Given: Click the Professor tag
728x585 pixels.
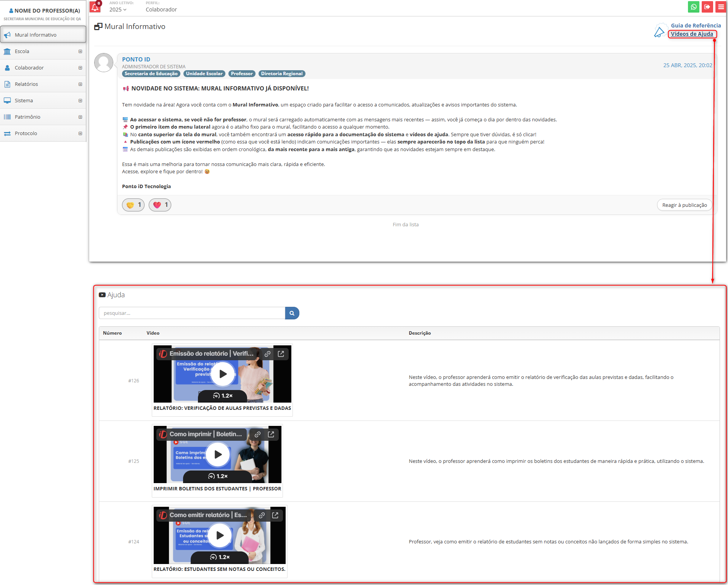Looking at the screenshot, I should click(x=242, y=74).
